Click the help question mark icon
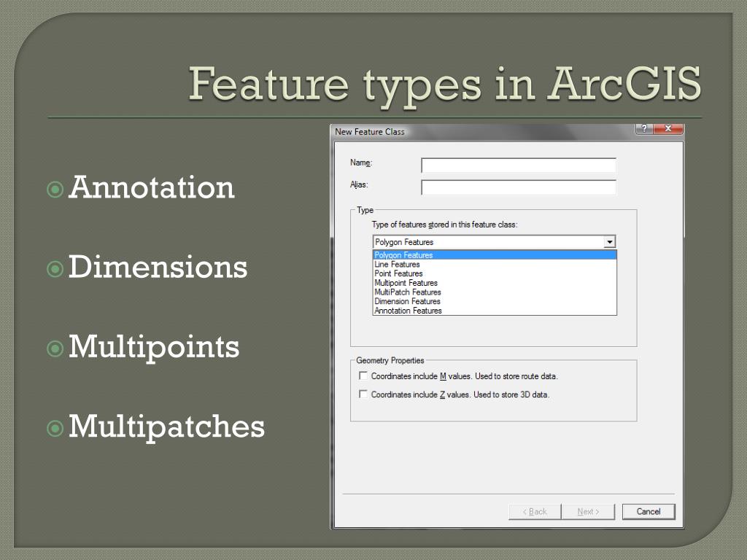The width and height of the screenshot is (747, 560). (644, 128)
